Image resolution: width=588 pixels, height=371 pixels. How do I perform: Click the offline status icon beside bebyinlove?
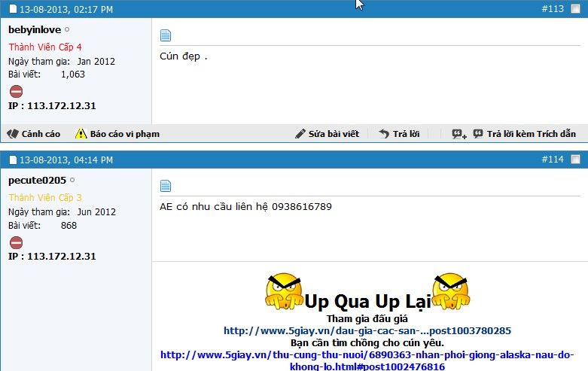[67, 30]
